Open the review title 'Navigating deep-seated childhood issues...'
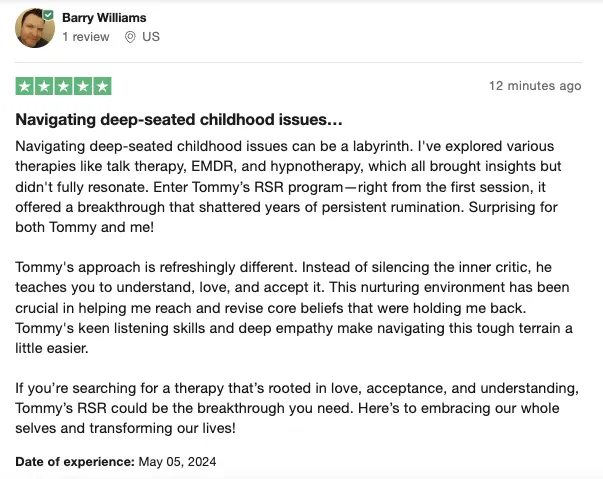Screen dimensions: 603x479 click(179, 120)
